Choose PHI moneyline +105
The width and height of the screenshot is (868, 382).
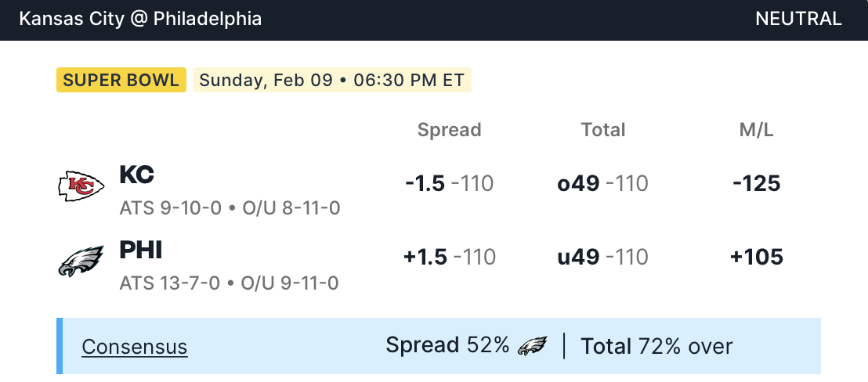(756, 258)
